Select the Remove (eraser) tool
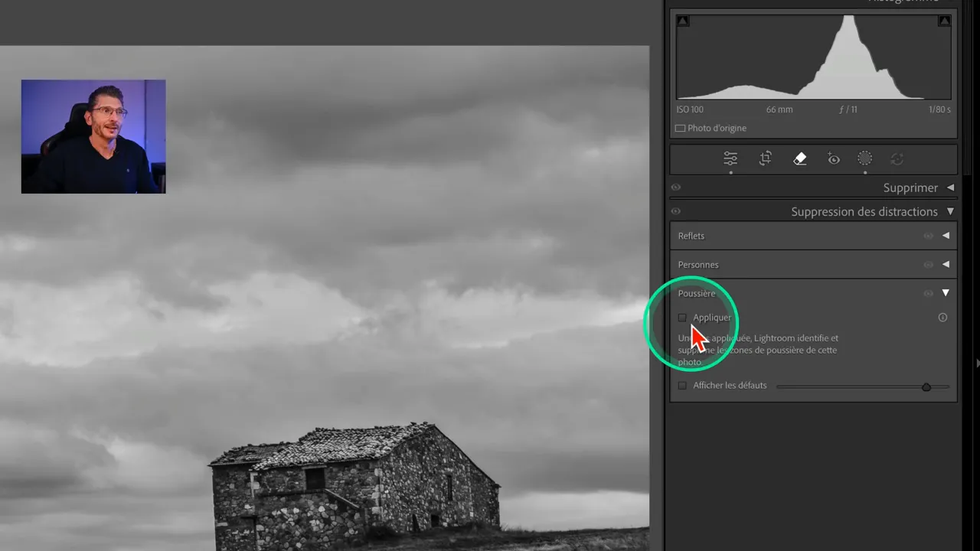The height and width of the screenshot is (551, 980). click(x=799, y=158)
